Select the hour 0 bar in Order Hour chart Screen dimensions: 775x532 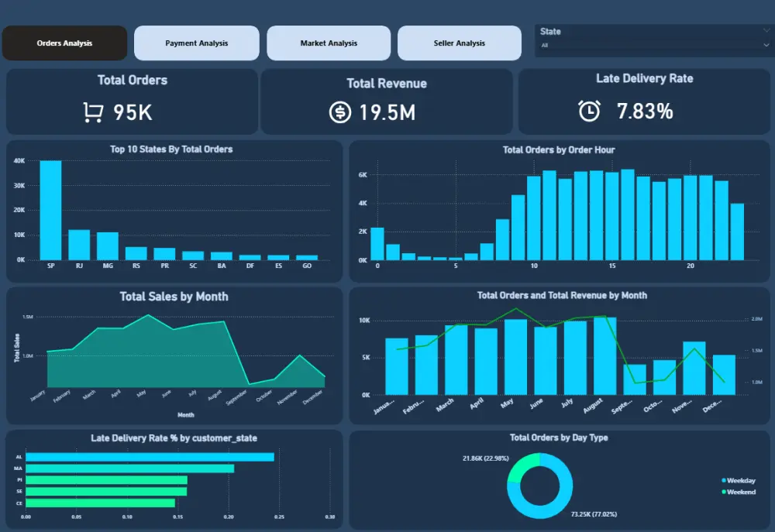pyautogui.click(x=377, y=244)
